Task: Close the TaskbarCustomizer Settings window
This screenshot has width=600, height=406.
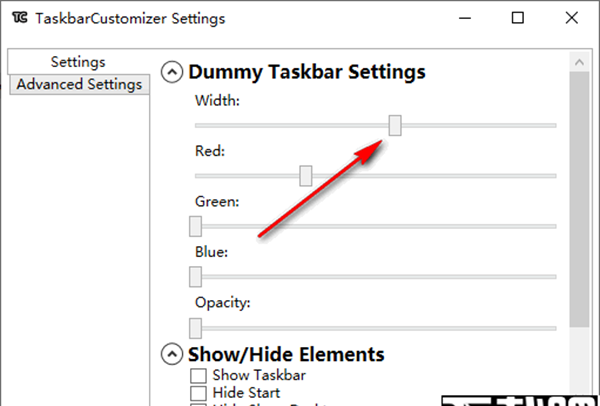Action: (x=572, y=18)
